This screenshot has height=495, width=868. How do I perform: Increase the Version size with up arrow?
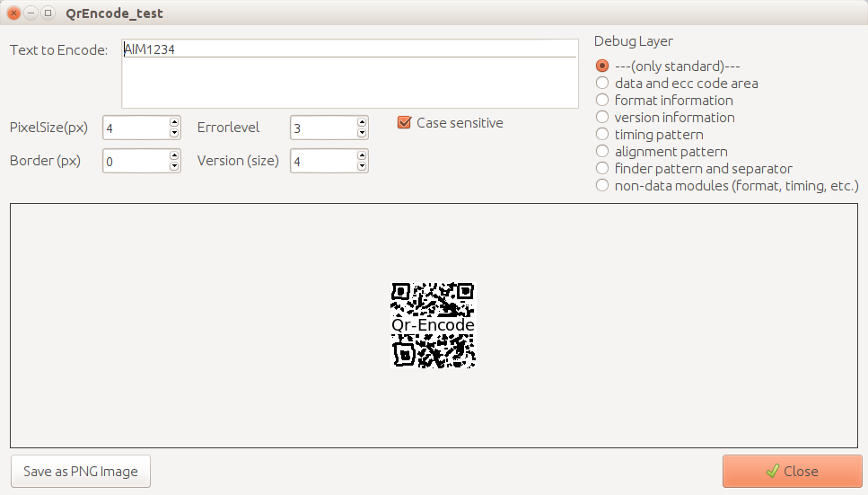[x=362, y=155]
